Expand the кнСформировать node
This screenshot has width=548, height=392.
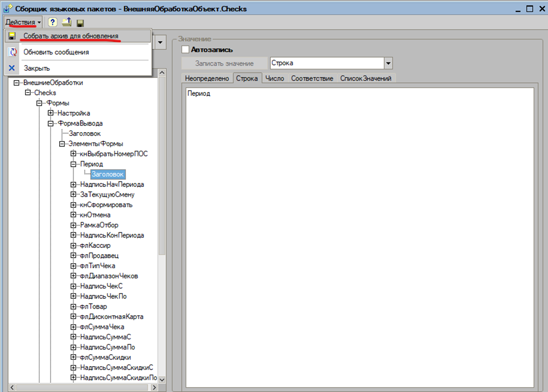[73, 204]
